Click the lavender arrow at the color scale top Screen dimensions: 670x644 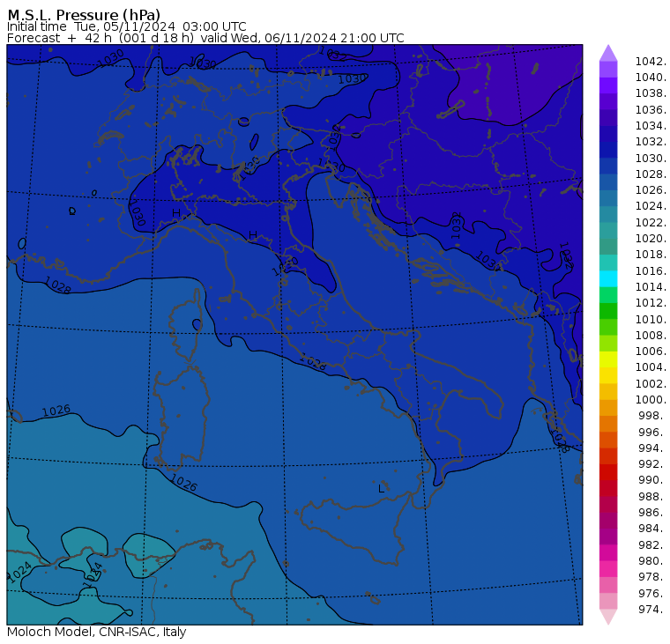click(x=608, y=53)
